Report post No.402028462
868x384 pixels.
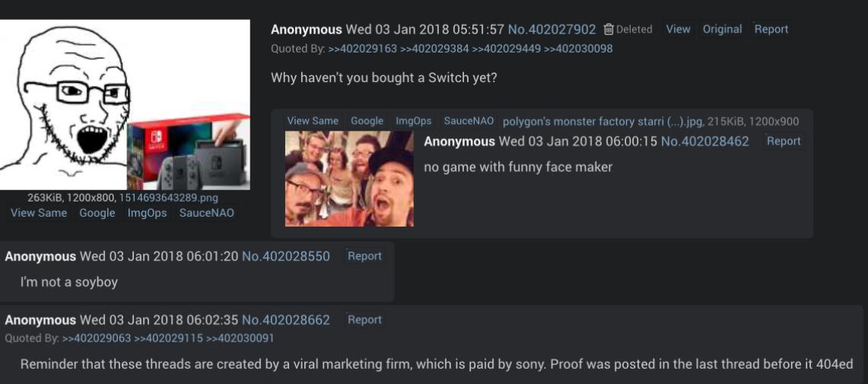click(784, 141)
